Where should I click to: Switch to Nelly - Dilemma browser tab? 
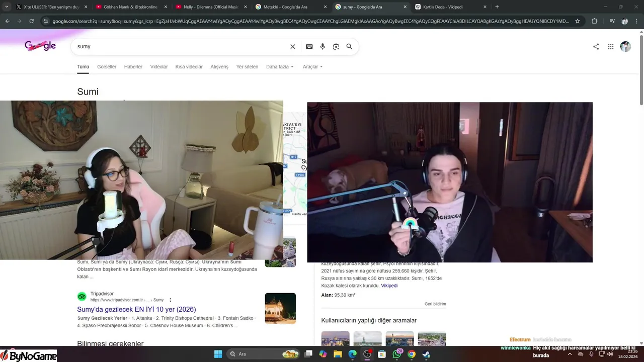click(x=210, y=7)
